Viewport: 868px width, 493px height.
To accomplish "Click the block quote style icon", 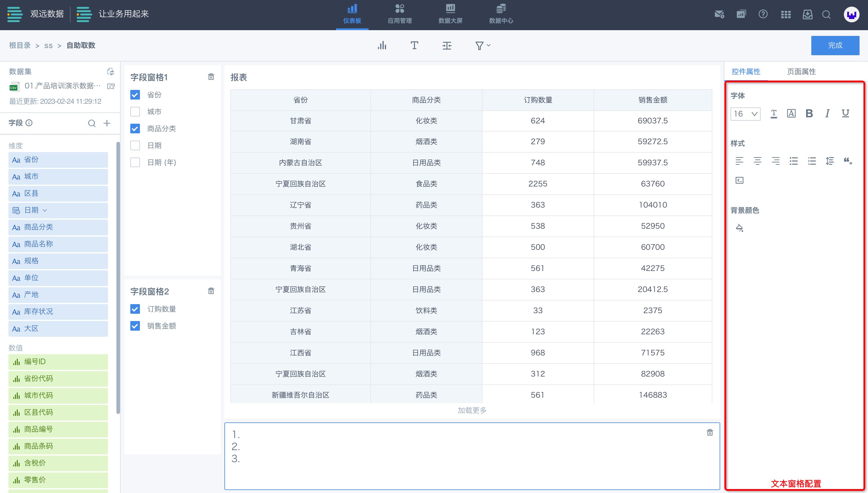I will (848, 161).
